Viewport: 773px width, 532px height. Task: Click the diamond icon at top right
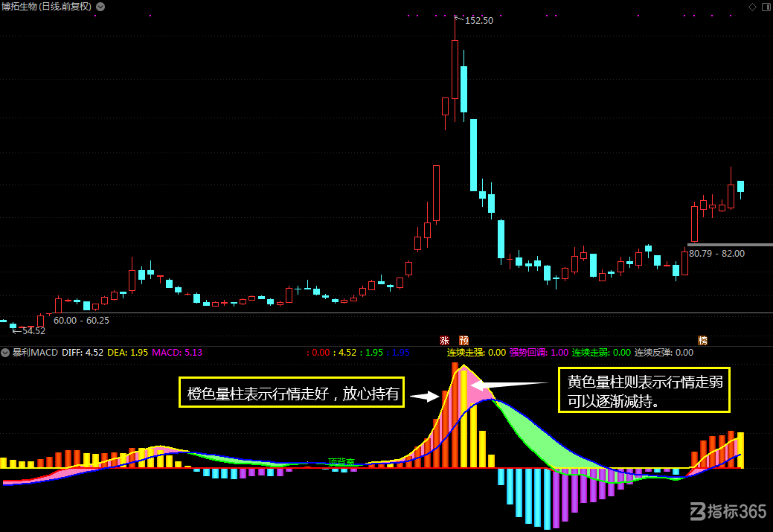[x=752, y=7]
